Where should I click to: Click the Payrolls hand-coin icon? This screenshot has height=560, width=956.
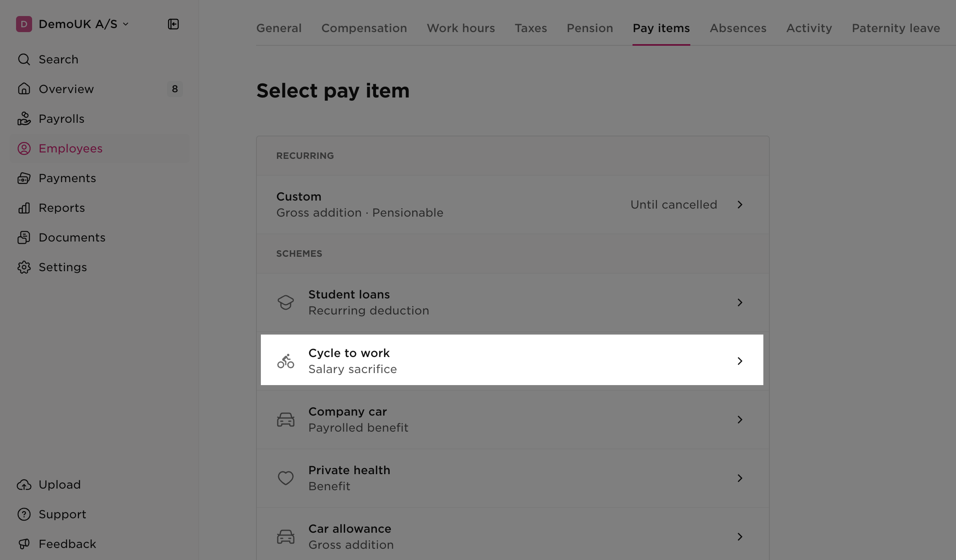[x=24, y=119]
